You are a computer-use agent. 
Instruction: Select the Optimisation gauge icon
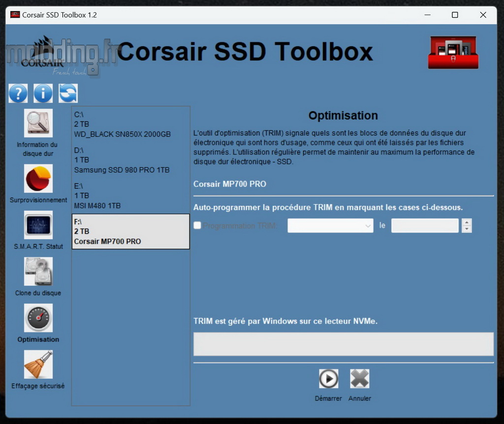point(38,318)
